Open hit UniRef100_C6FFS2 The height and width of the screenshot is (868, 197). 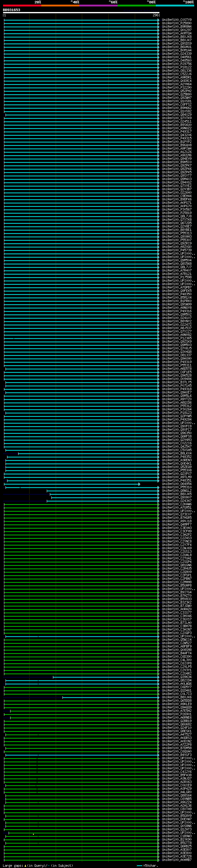point(177,104)
